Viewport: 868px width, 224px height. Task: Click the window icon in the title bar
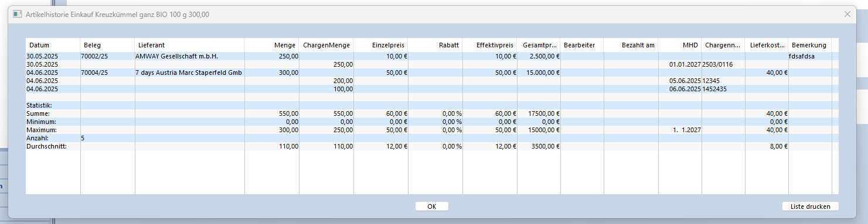(17, 14)
